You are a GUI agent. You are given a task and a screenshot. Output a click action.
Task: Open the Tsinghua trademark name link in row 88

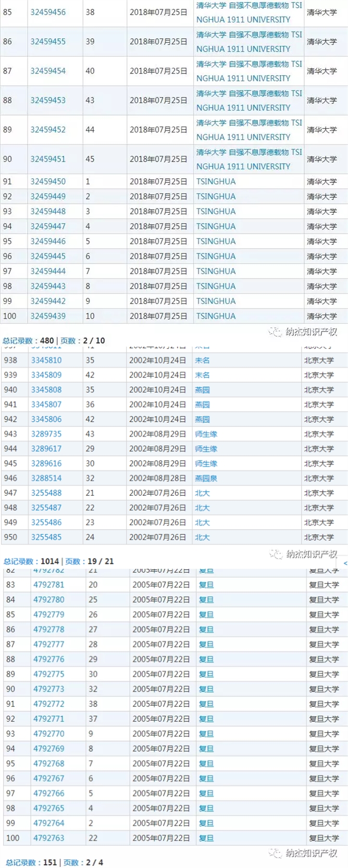(249, 100)
